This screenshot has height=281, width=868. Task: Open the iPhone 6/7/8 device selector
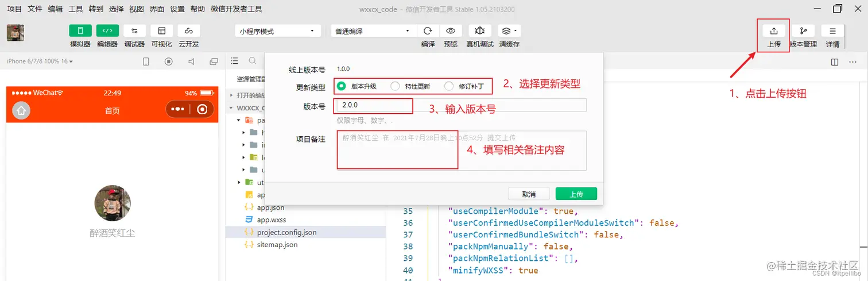(40, 61)
